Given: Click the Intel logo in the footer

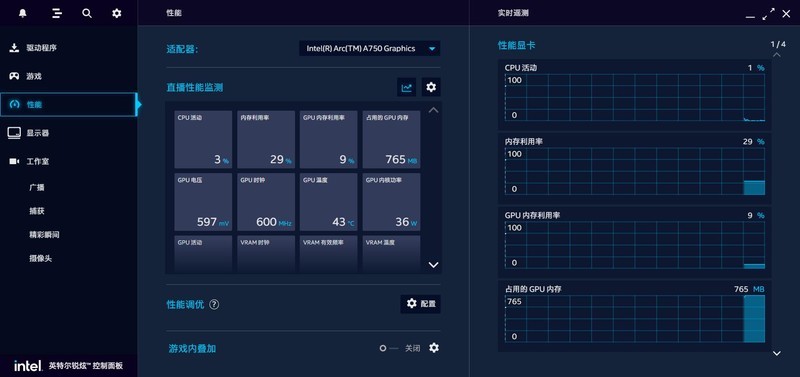Looking at the screenshot, I should tap(28, 366).
